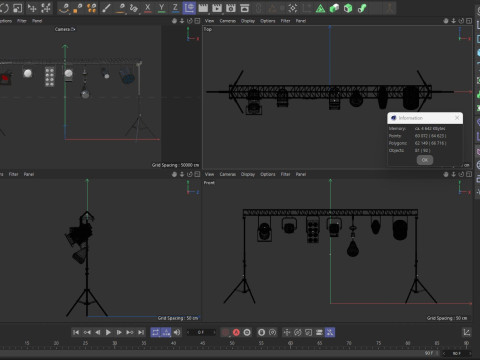Click the green triangle icon in toolbar
The image size is (480, 360).
(x=320, y=8)
